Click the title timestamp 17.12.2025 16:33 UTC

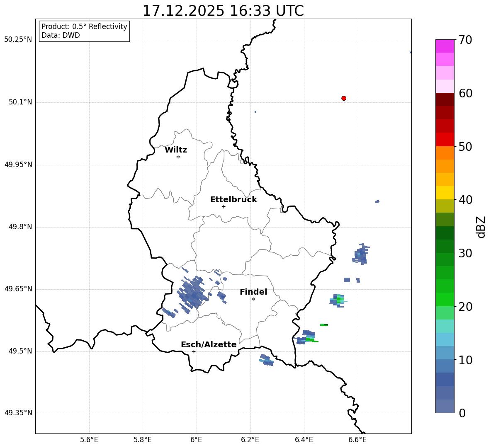(x=223, y=11)
